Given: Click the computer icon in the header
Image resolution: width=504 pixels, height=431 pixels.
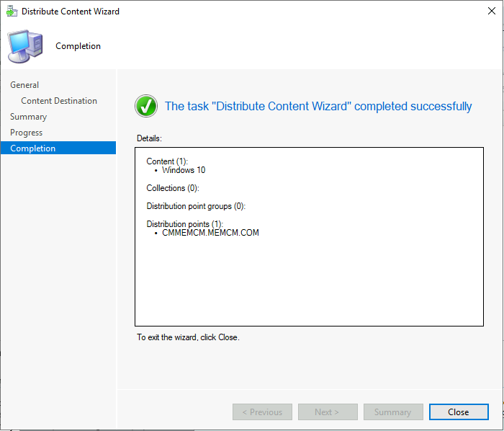Looking at the screenshot, I should 24,46.
